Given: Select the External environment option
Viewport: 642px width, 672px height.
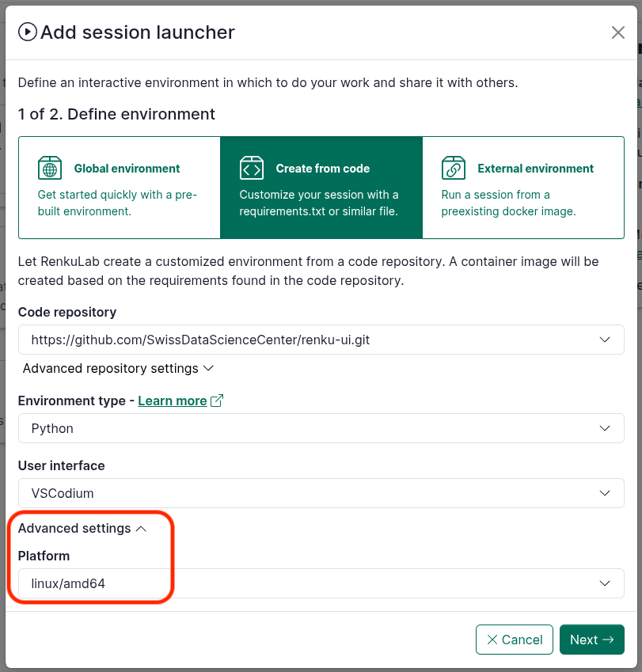Looking at the screenshot, I should [x=523, y=188].
